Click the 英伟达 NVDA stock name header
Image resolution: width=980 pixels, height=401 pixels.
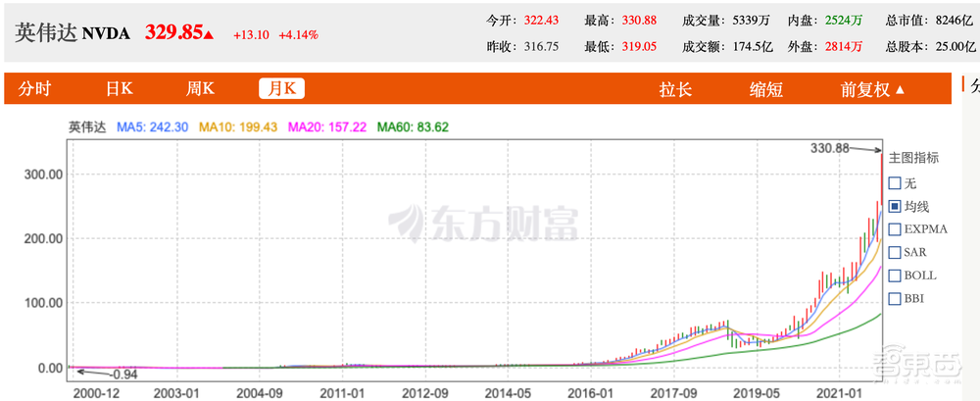click(73, 33)
